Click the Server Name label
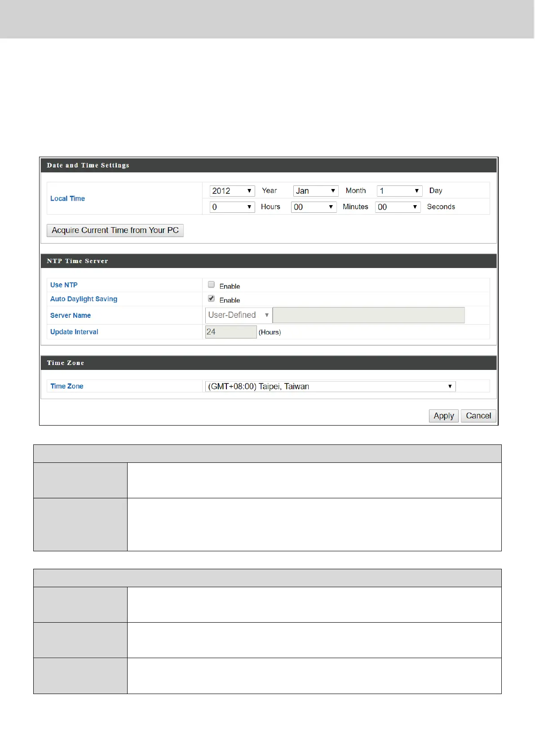The width and height of the screenshot is (535, 756). (71, 316)
